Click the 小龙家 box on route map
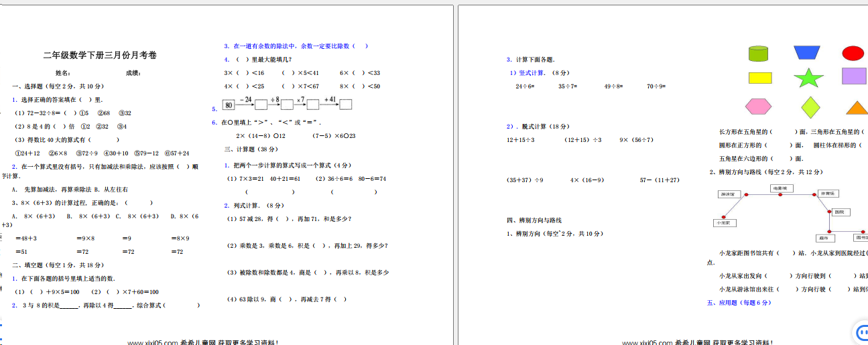868x345 pixels. point(725,222)
